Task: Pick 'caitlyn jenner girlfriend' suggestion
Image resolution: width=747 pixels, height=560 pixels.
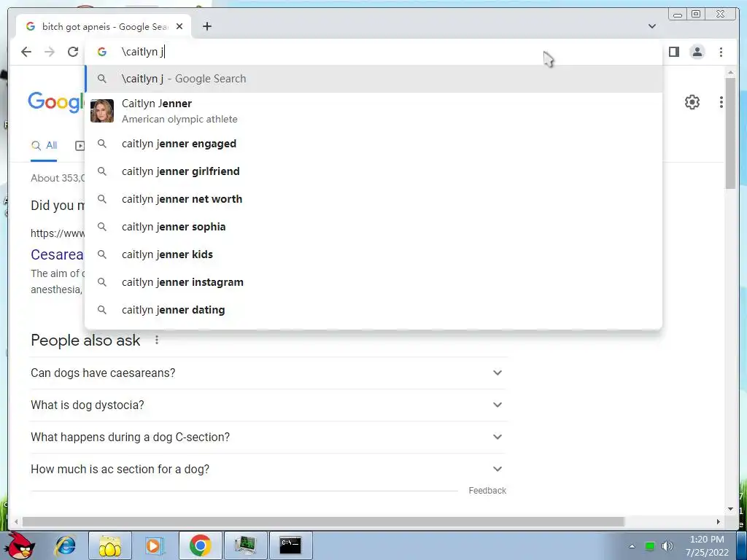Action: click(373, 171)
